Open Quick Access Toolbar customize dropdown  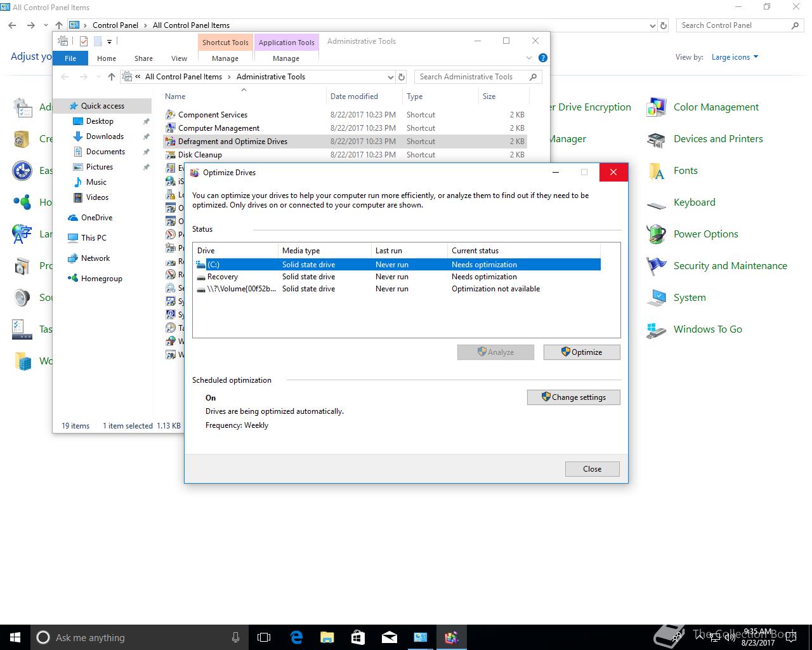tap(109, 42)
